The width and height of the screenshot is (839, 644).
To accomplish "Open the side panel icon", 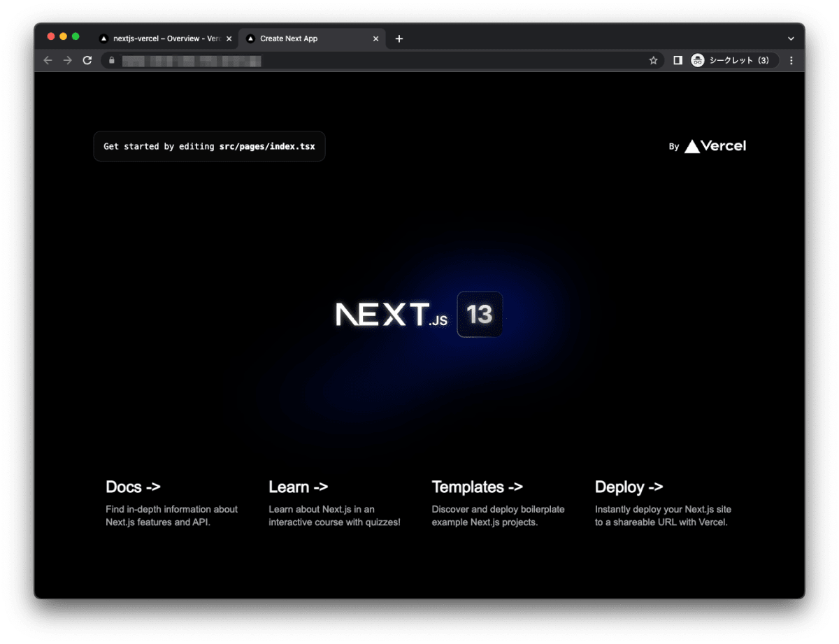I will pyautogui.click(x=677, y=60).
